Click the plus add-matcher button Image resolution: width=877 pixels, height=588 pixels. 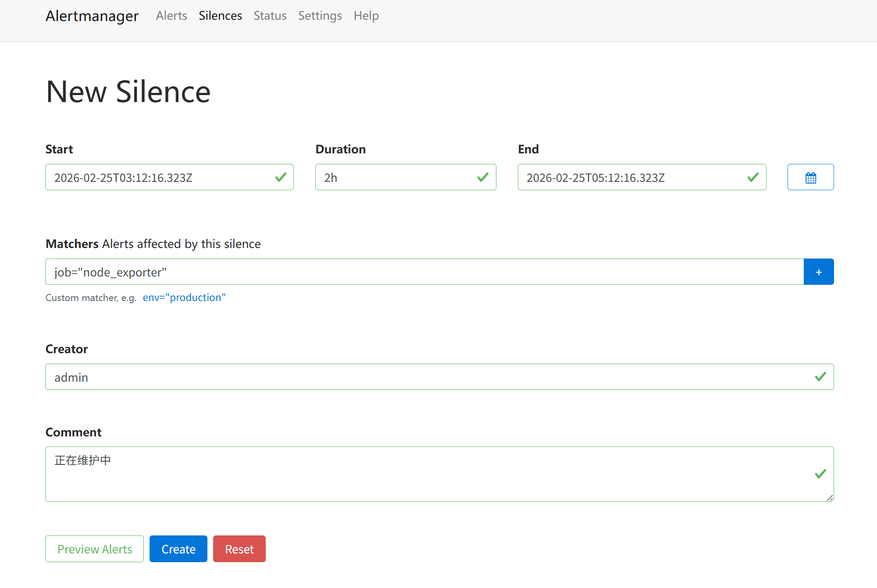(x=818, y=272)
